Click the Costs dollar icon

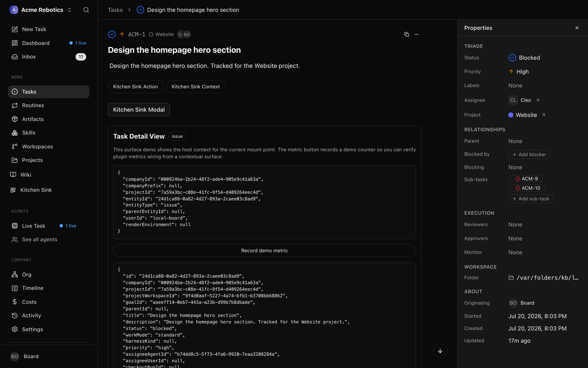pos(14,302)
